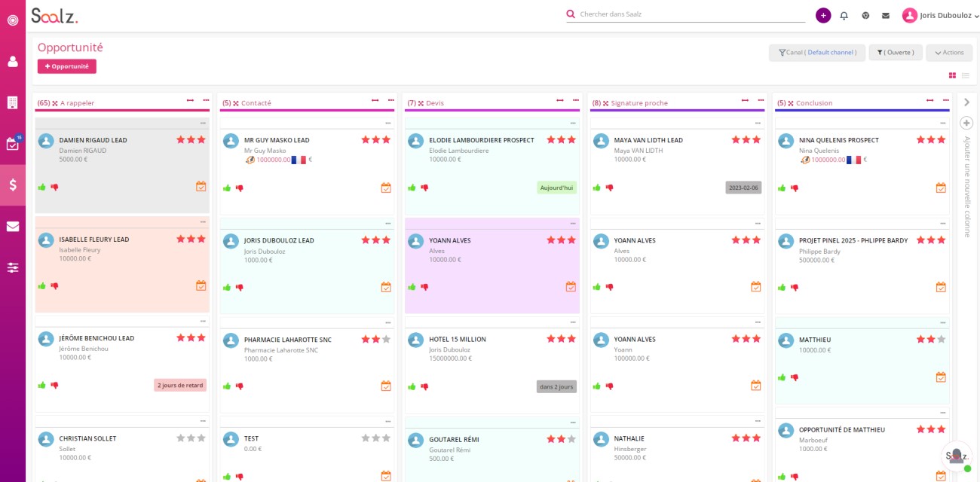Open the sidebar tasks calendar with badge
The height and width of the screenshot is (482, 980).
point(13,143)
